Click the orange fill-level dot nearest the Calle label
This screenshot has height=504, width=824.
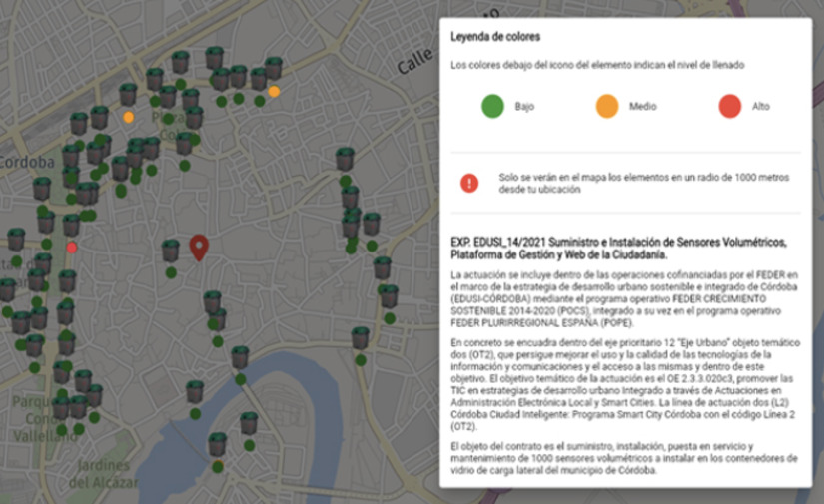[274, 92]
